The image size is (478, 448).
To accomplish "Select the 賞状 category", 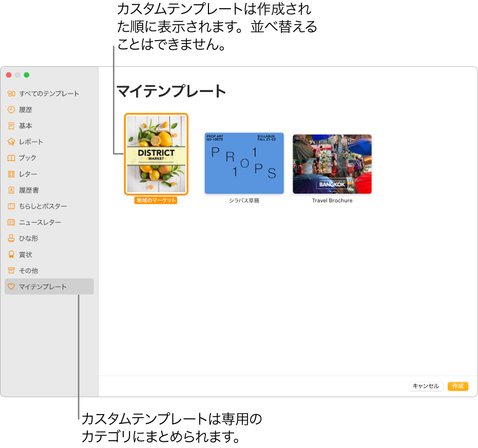I will [26, 255].
